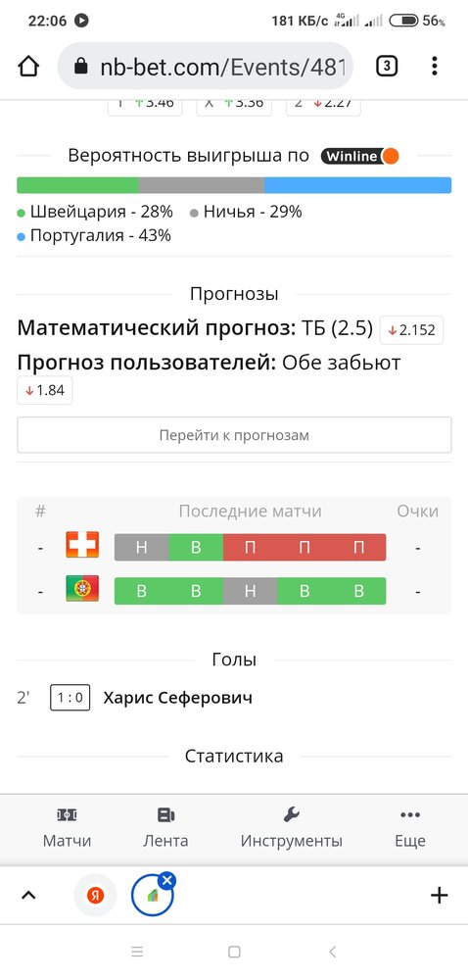Open the browser three-dot menu

435,66
